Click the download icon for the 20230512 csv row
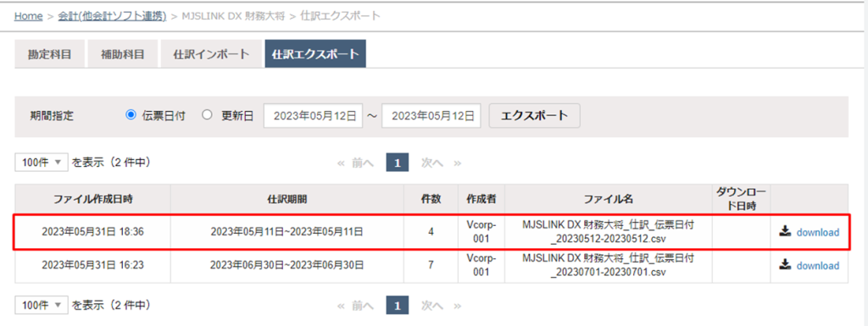Viewport: 868px width, 326px height. tap(784, 232)
